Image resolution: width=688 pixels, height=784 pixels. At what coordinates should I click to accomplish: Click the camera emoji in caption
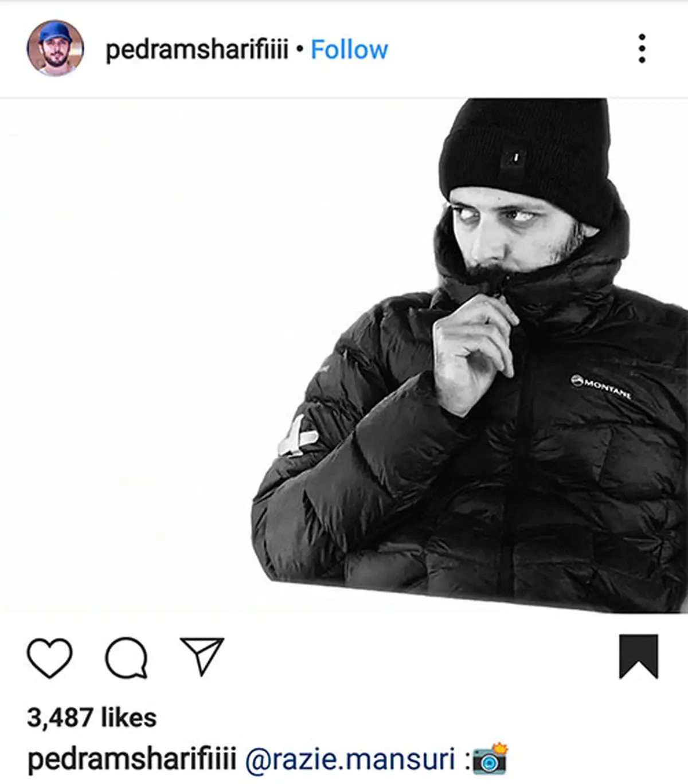pyautogui.click(x=490, y=758)
